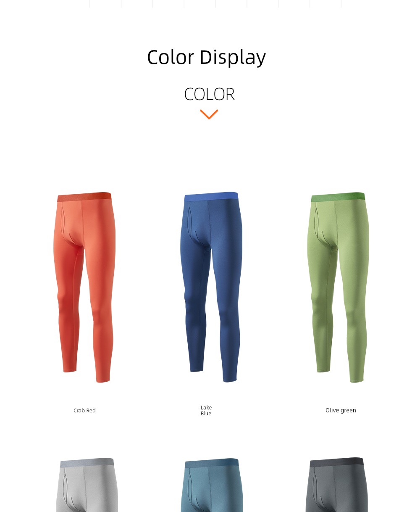420x512 pixels.
Task: Pick the bright blue waistband on navy leggings
Action: coord(211,196)
